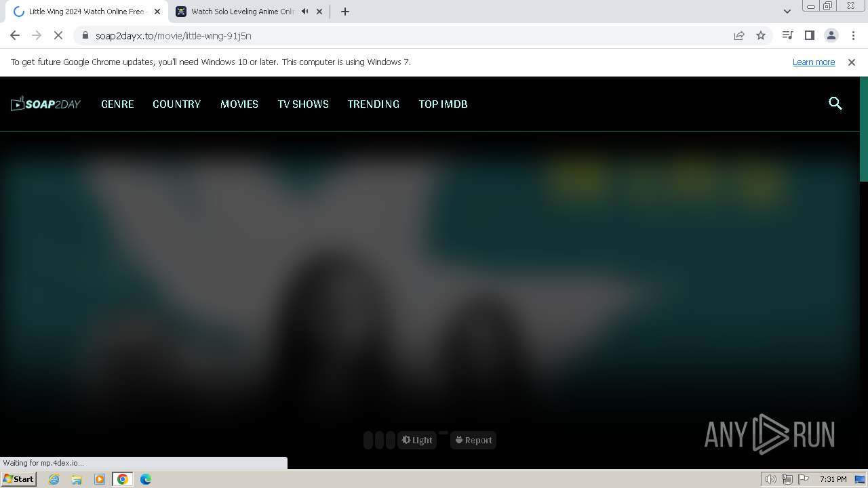The width and height of the screenshot is (868, 488).
Task: Go back to previous page
Action: pos(15,35)
